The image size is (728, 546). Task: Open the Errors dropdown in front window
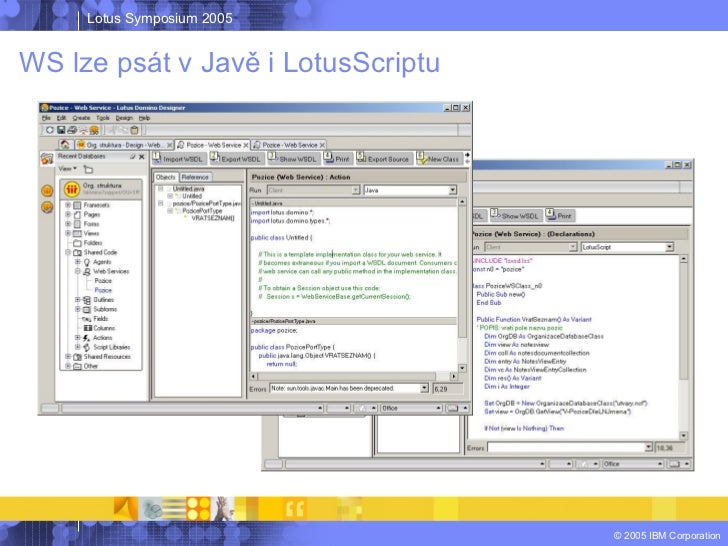tap(424, 388)
